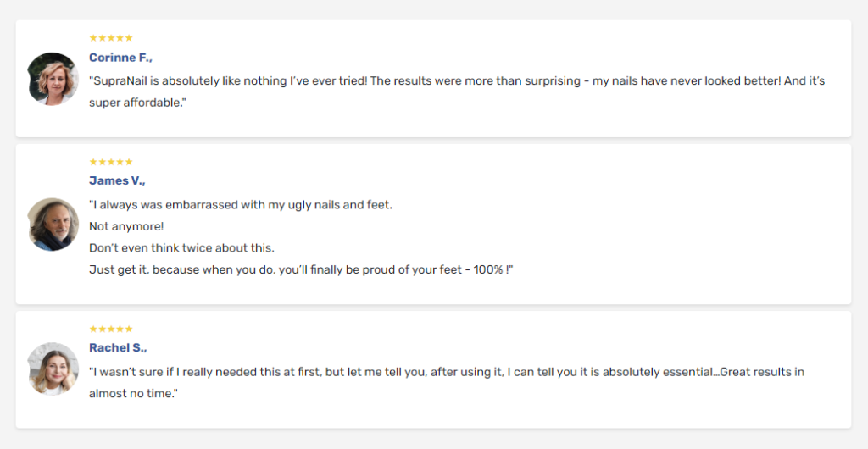Click Rachel's "absolutely essential" review text

447,383
